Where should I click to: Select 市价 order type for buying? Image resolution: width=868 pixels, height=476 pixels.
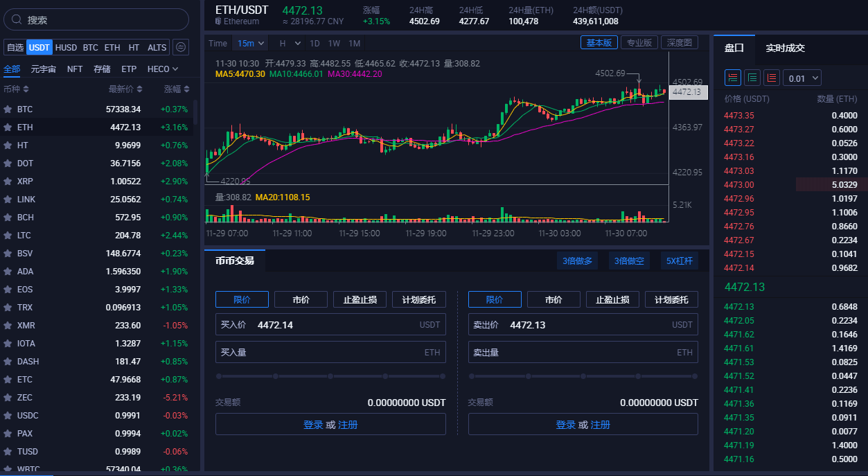[301, 299]
